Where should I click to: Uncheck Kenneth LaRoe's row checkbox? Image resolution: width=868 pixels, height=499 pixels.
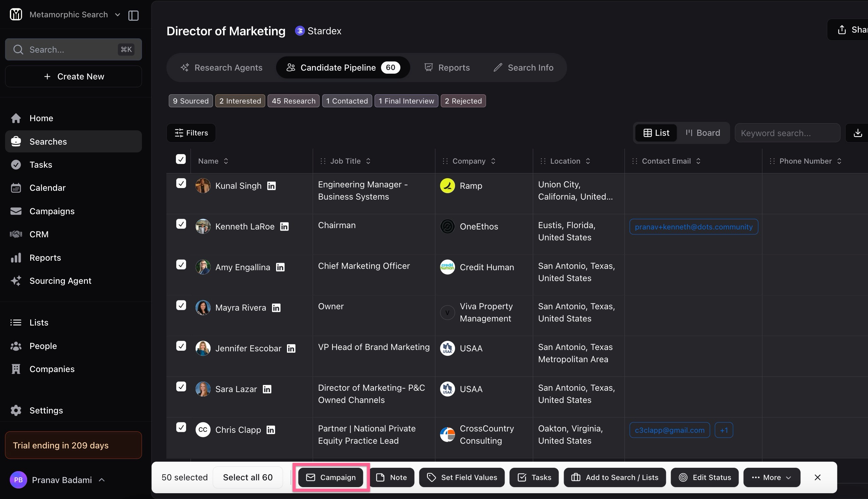click(181, 224)
